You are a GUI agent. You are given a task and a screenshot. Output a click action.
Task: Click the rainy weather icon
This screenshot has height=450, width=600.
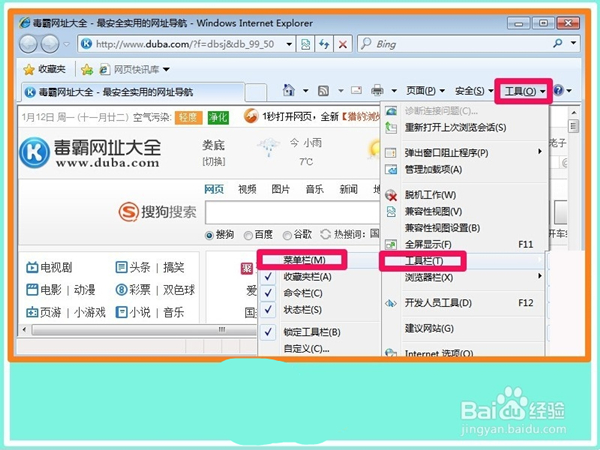pyautogui.click(x=269, y=148)
